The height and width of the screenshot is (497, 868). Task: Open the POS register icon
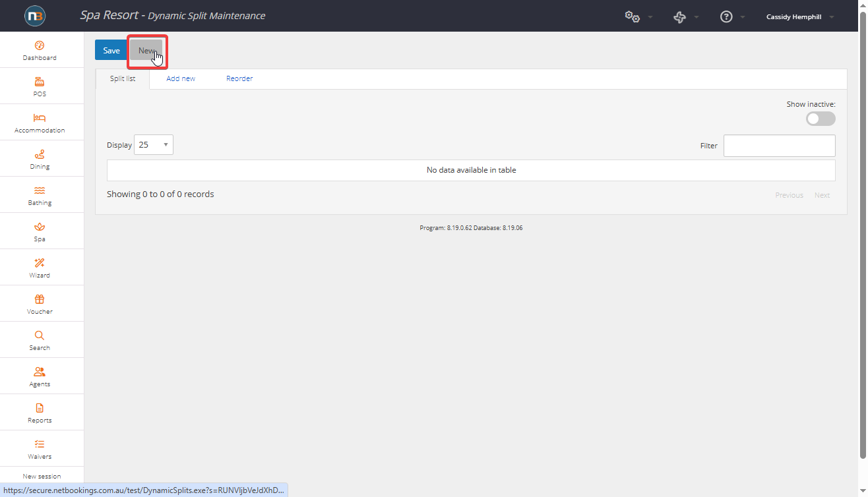(x=40, y=82)
